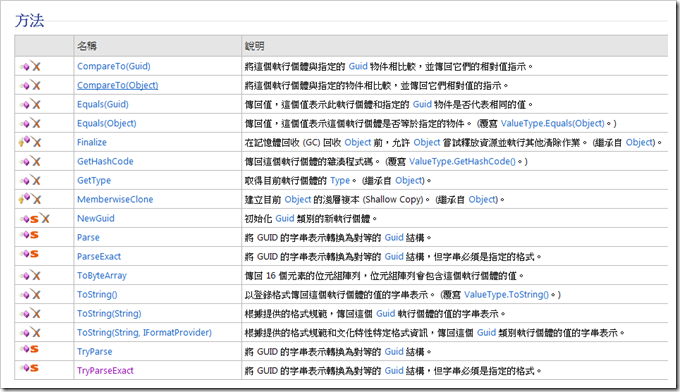This screenshot has height=392, width=680.
Task: Open the Finalize method link
Action: point(92,142)
